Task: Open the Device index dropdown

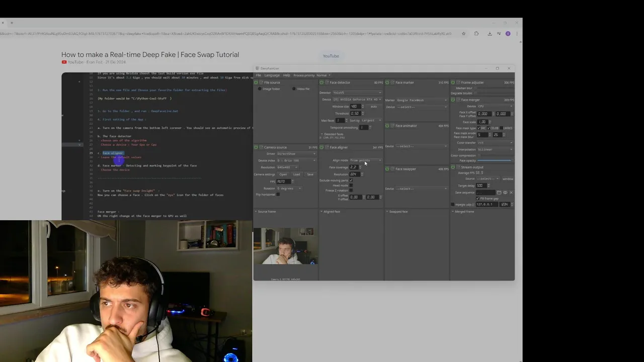Action: pos(297,160)
